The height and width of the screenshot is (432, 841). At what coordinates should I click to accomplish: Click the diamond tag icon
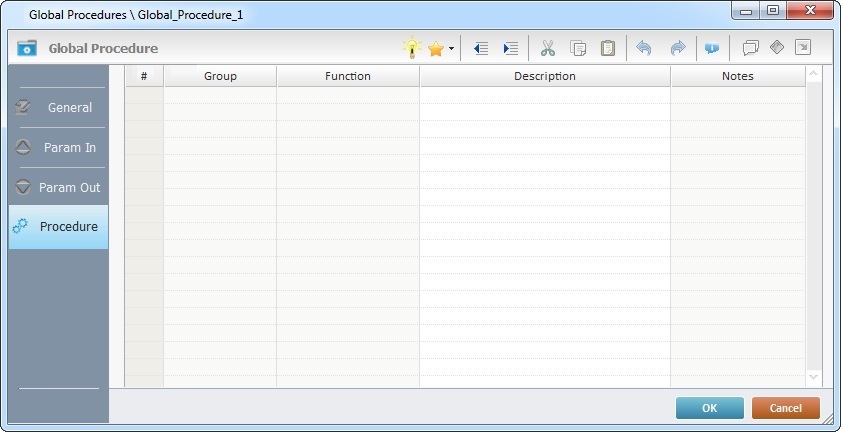click(777, 48)
